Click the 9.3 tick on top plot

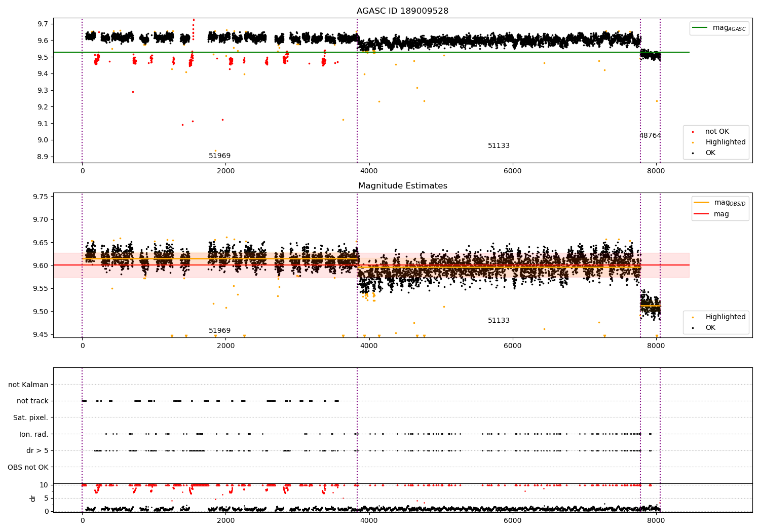[43, 91]
